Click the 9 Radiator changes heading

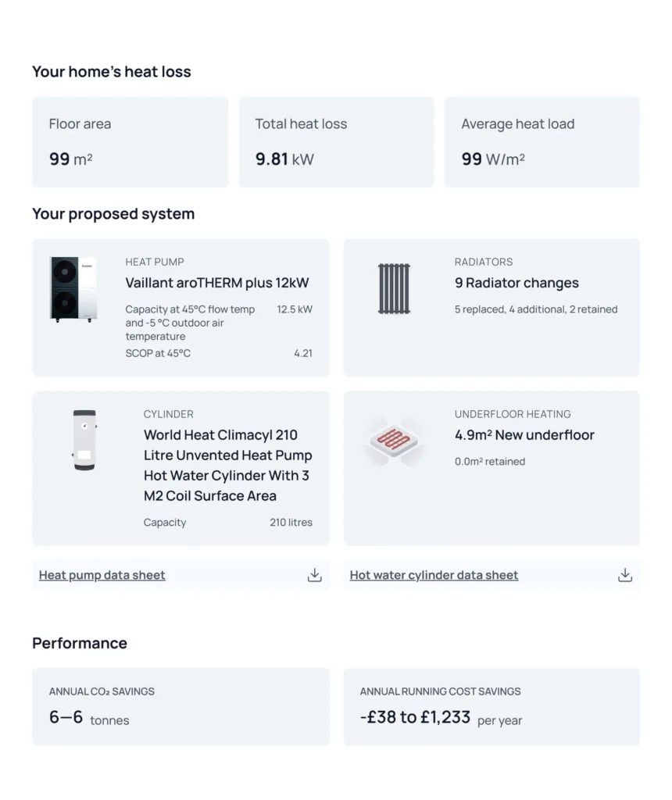pyautogui.click(x=517, y=283)
